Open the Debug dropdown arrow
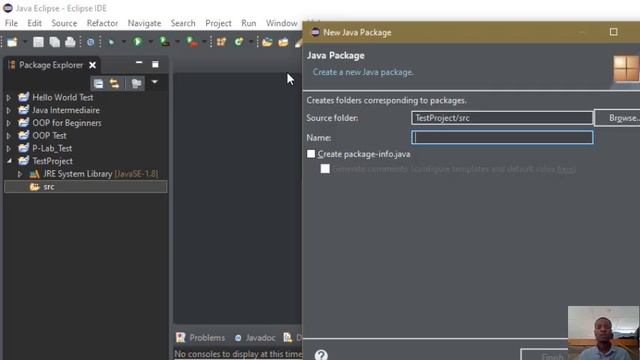Image resolution: width=640 pixels, height=360 pixels. click(x=123, y=42)
